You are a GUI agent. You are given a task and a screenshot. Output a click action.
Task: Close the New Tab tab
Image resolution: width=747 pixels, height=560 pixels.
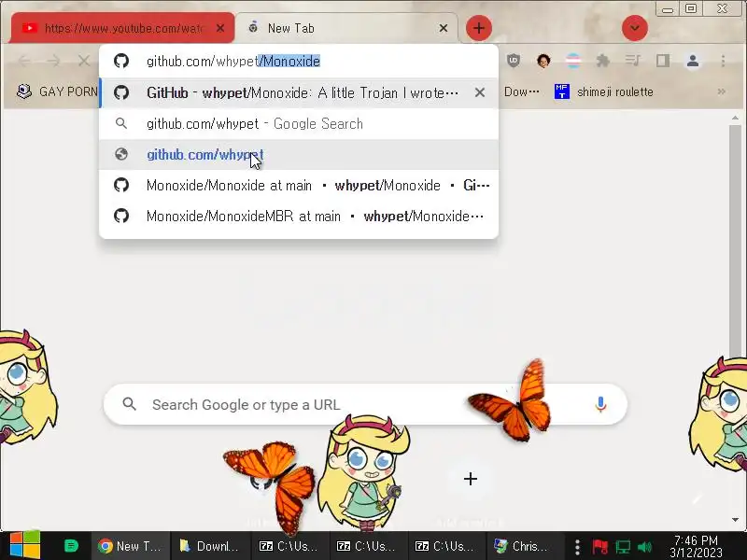coord(443,28)
